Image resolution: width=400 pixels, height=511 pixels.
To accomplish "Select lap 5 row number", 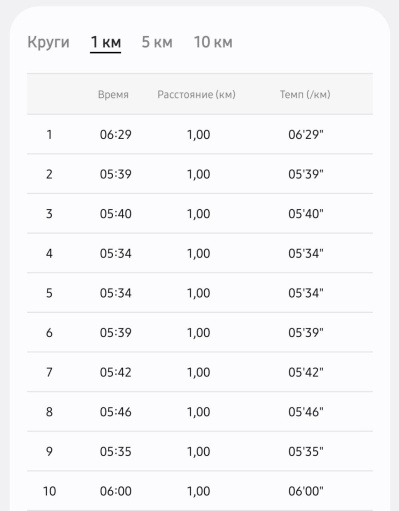I will pyautogui.click(x=49, y=293).
